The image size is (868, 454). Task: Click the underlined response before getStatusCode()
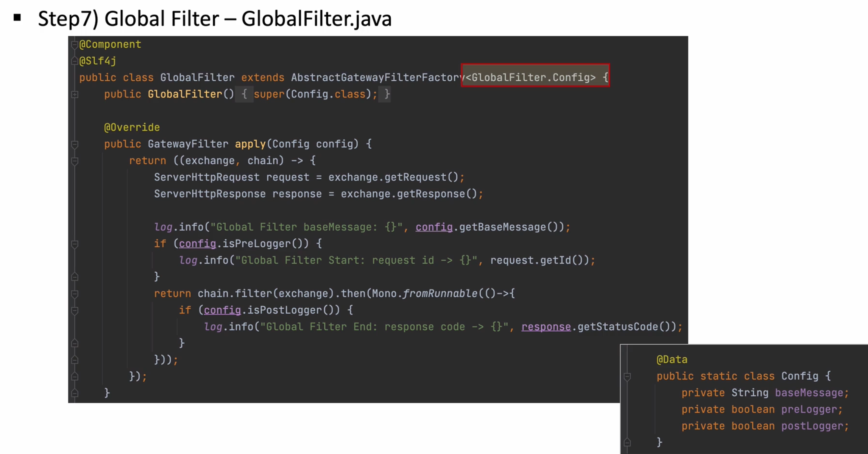pos(546,326)
